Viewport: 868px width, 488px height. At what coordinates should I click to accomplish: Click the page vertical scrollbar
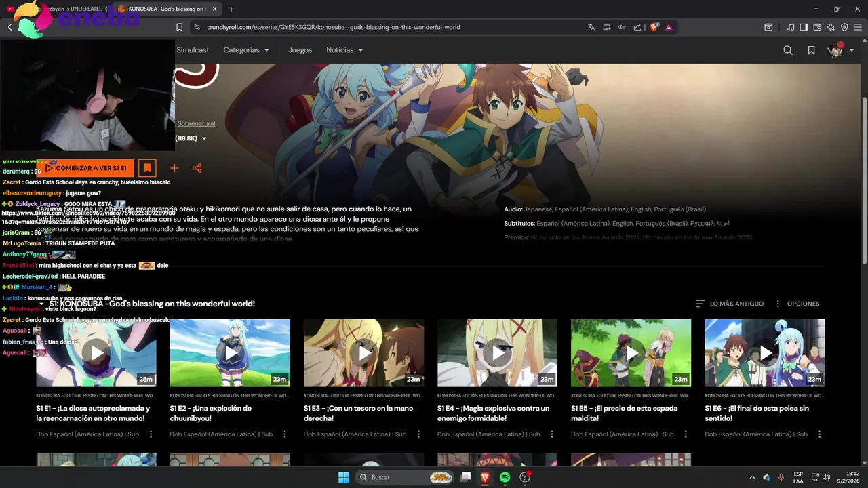pos(864,180)
